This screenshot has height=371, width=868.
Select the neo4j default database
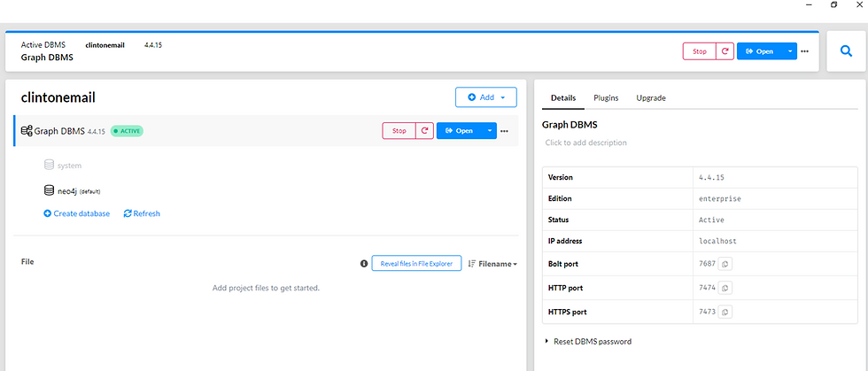72,191
